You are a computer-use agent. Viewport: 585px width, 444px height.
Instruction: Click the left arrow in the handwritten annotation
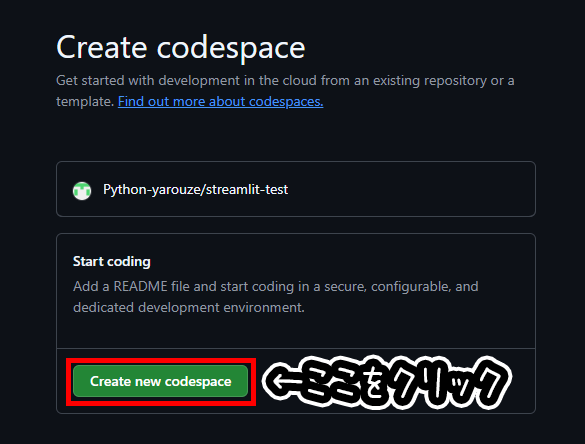pyautogui.click(x=284, y=382)
